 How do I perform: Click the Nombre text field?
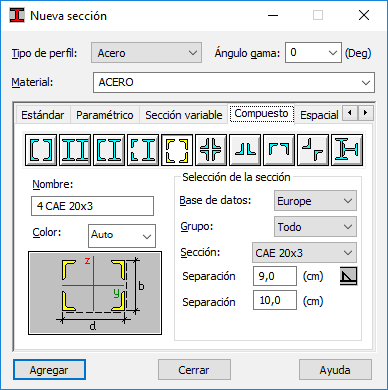(92, 206)
